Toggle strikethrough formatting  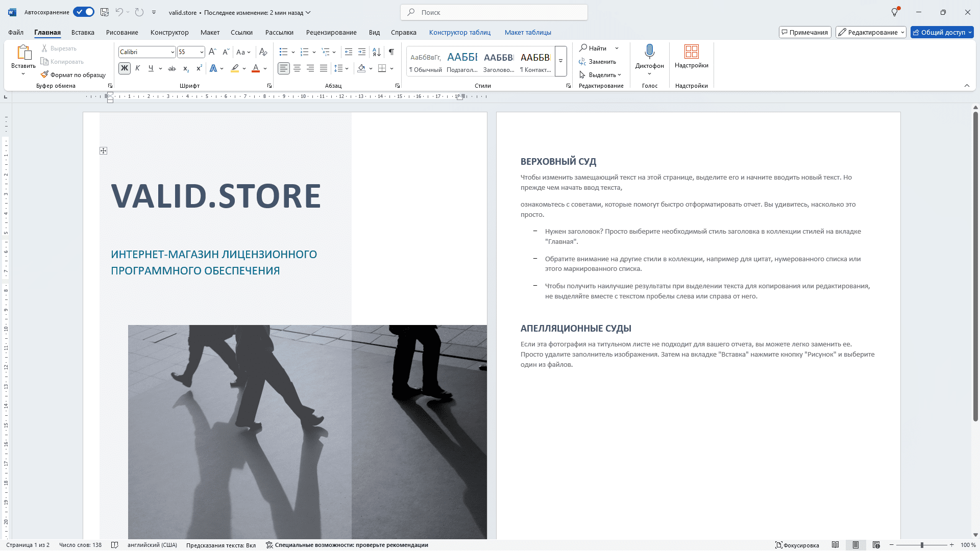point(172,68)
